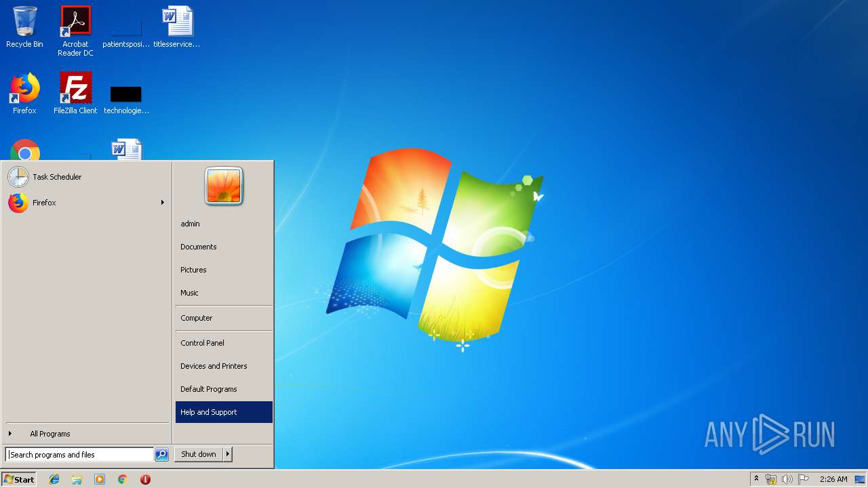868x488 pixels.
Task: Open Windows Explorer from the taskbar
Action: point(77,479)
